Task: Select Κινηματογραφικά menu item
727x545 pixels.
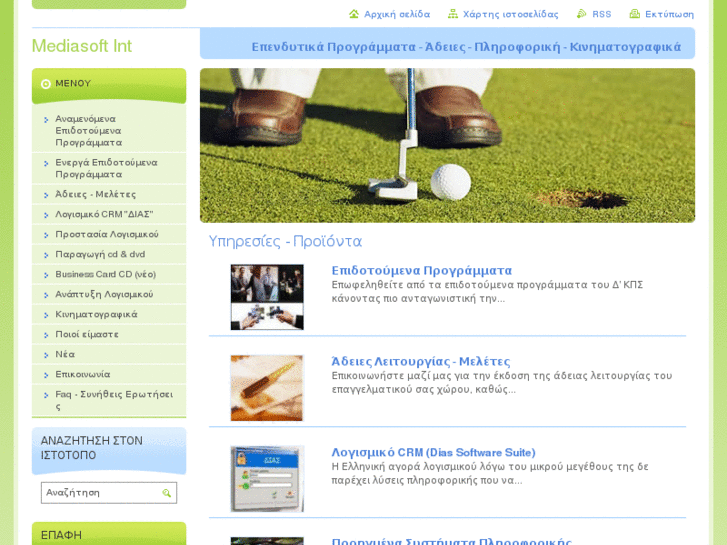Action: [109, 314]
